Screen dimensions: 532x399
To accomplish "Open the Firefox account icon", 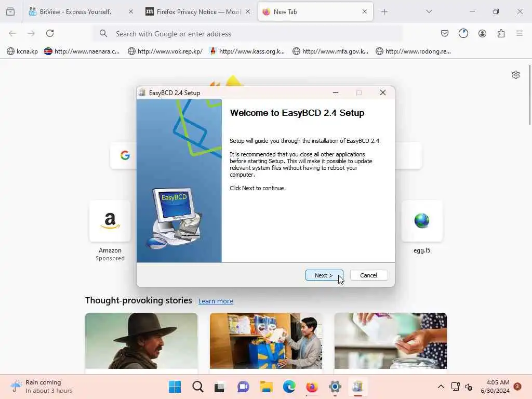I will pos(482,33).
